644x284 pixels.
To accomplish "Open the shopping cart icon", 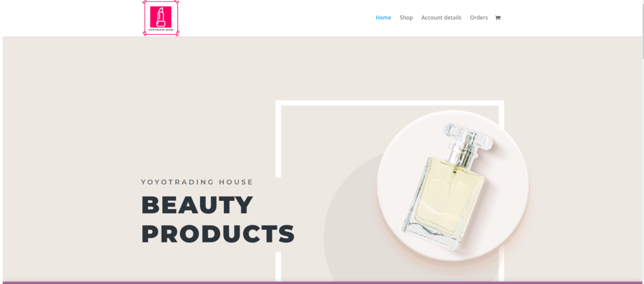I will click(498, 18).
